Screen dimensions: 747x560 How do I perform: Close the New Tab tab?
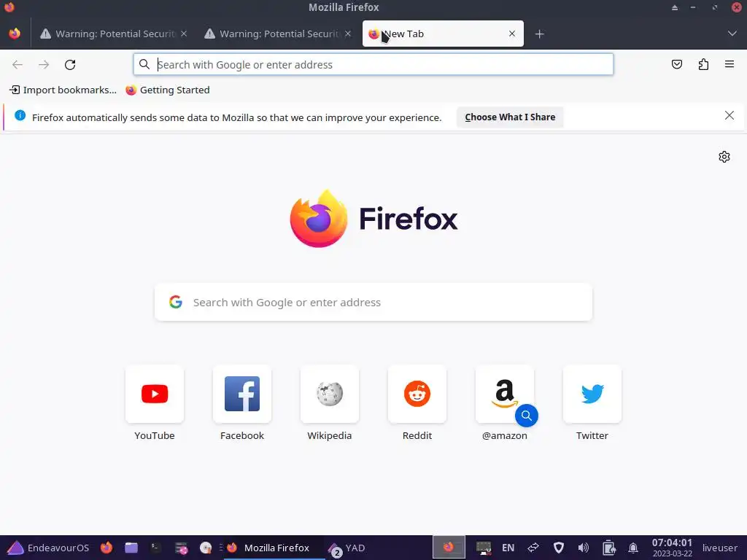[511, 34]
